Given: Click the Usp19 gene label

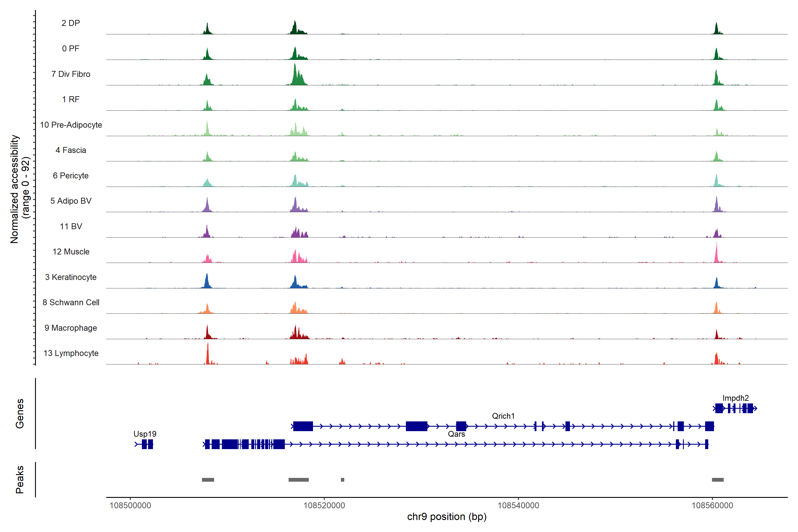Looking at the screenshot, I should tap(145, 434).
